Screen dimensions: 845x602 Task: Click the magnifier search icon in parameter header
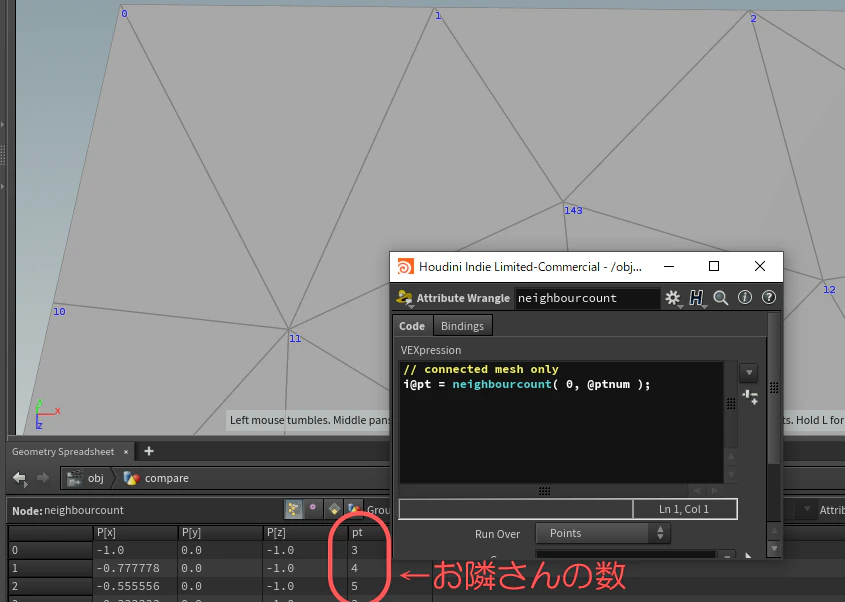[721, 297]
